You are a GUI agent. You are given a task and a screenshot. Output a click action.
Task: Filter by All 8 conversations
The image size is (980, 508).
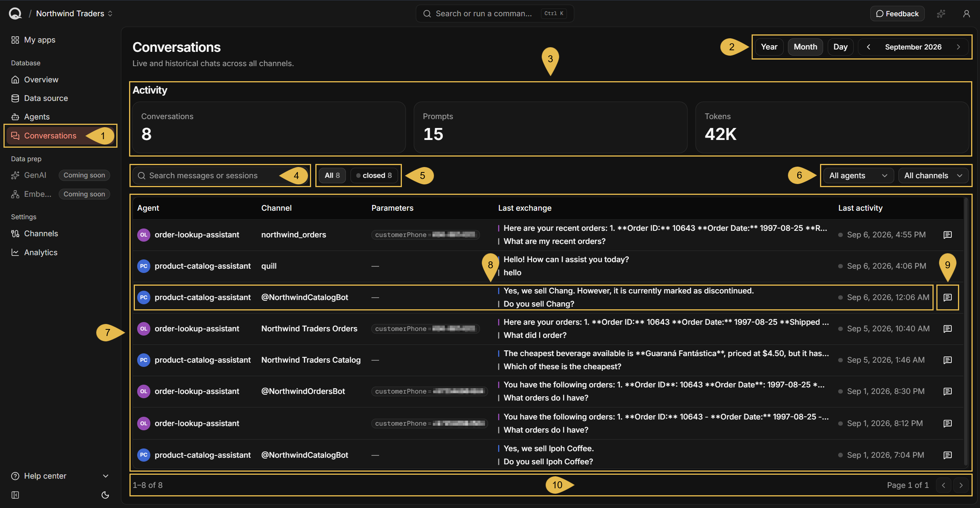coord(332,176)
